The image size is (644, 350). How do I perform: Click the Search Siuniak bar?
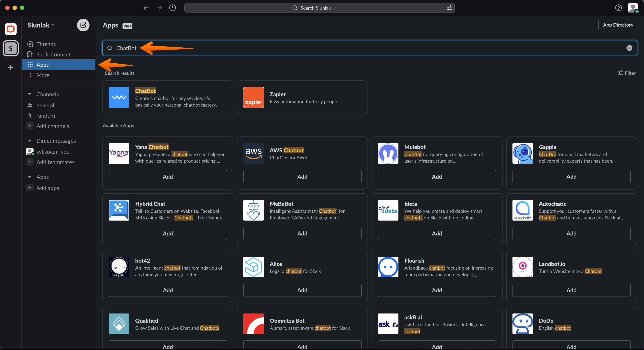click(319, 8)
